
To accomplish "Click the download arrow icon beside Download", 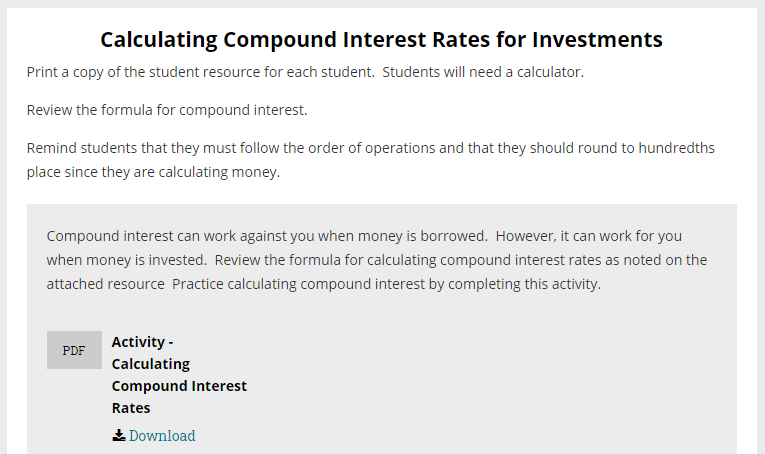I will [x=119, y=435].
